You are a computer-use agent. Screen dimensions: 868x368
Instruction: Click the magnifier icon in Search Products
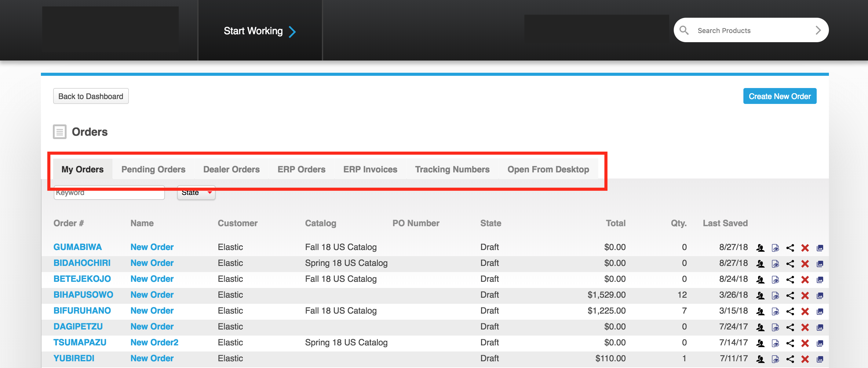(x=684, y=30)
